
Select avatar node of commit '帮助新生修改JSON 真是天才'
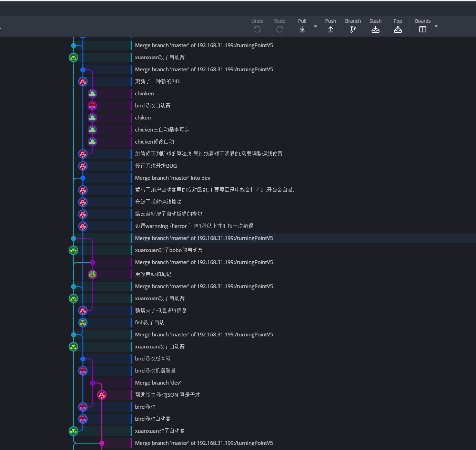102,395
